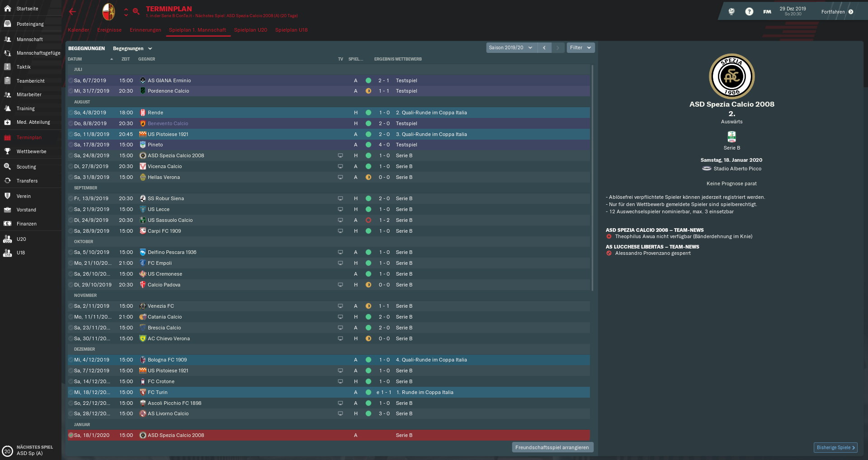Toggle the row selector for the Spezia January match
The width and height of the screenshot is (868, 460).
pos(71,435)
